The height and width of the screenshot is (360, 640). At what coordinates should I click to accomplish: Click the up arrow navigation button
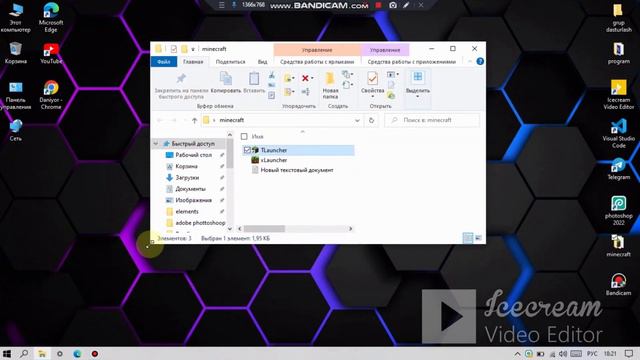coord(195,120)
